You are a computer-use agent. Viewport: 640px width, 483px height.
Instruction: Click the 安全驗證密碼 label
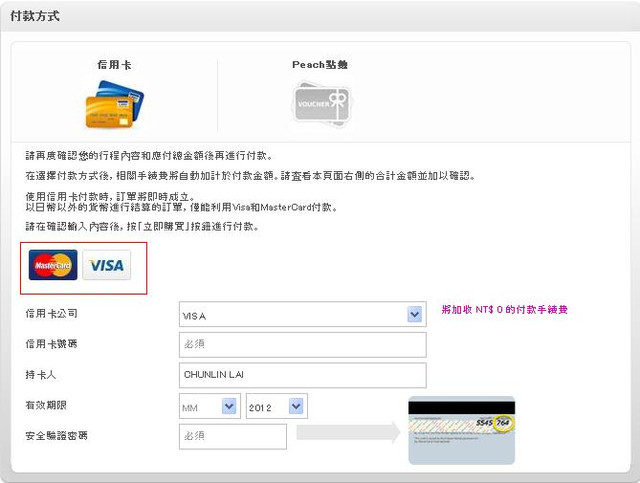click(x=56, y=436)
